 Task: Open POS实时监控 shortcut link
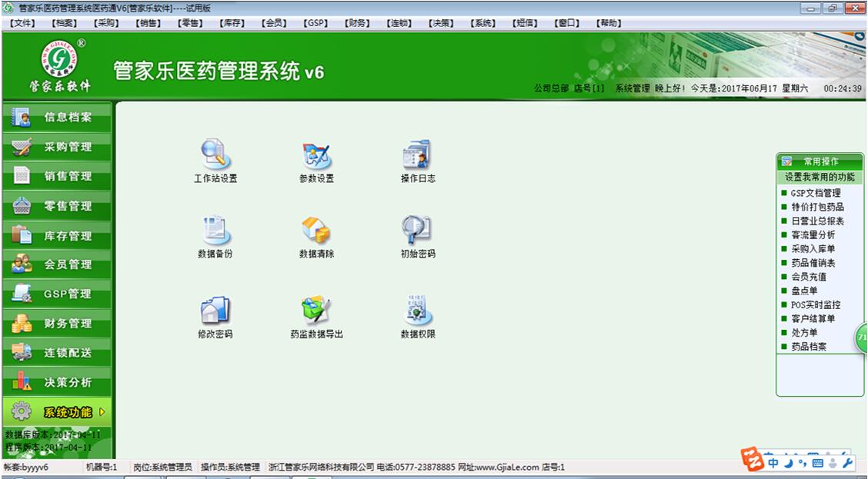816,304
